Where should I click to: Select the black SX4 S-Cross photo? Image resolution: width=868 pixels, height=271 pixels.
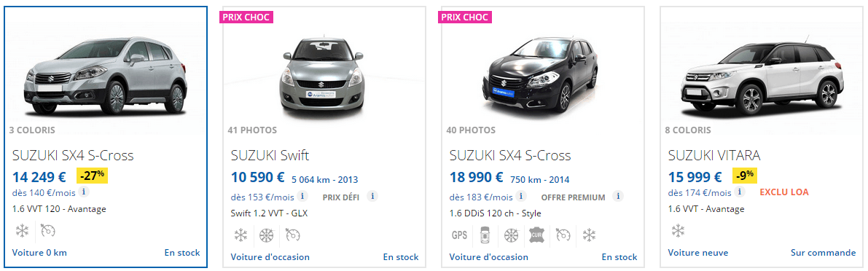tap(541, 74)
